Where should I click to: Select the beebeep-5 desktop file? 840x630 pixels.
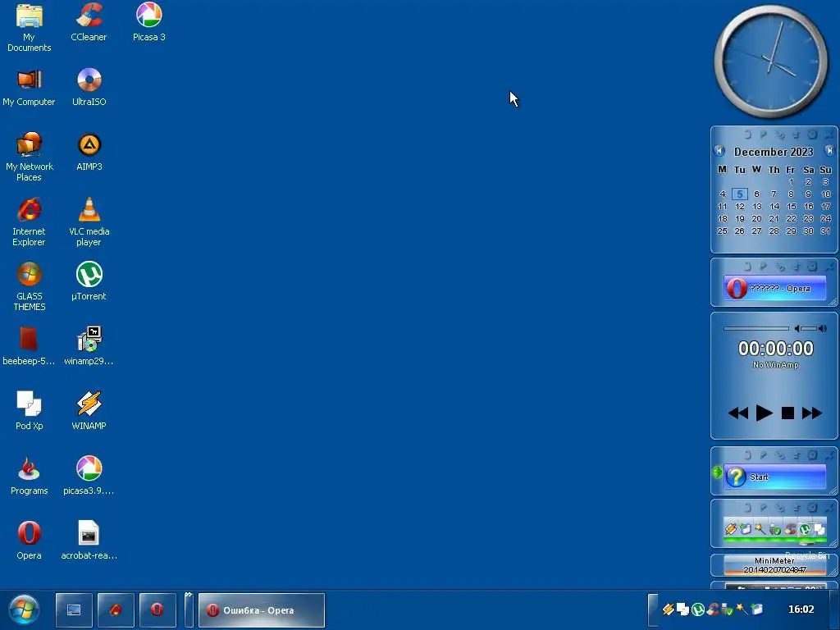[29, 347]
